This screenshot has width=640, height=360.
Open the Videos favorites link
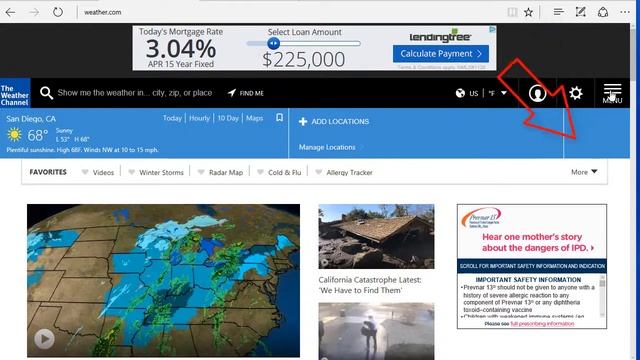103,173
